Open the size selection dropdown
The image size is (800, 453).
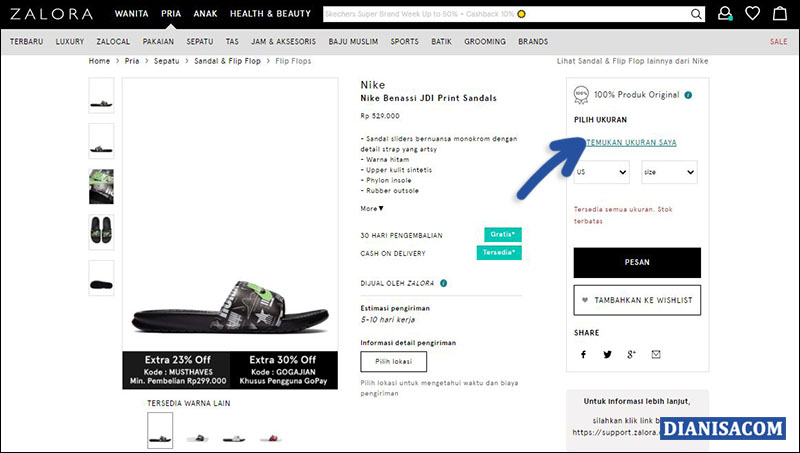tap(668, 172)
